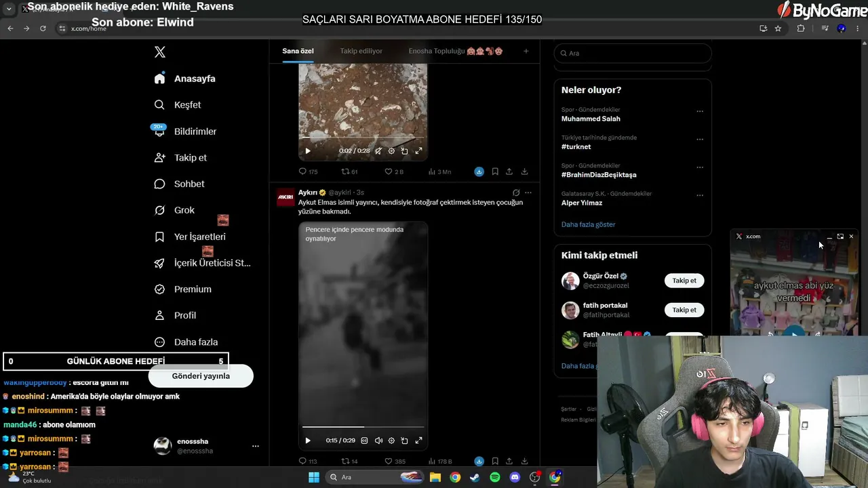
Task: Click the X logo in the sidebar
Action: (159, 52)
